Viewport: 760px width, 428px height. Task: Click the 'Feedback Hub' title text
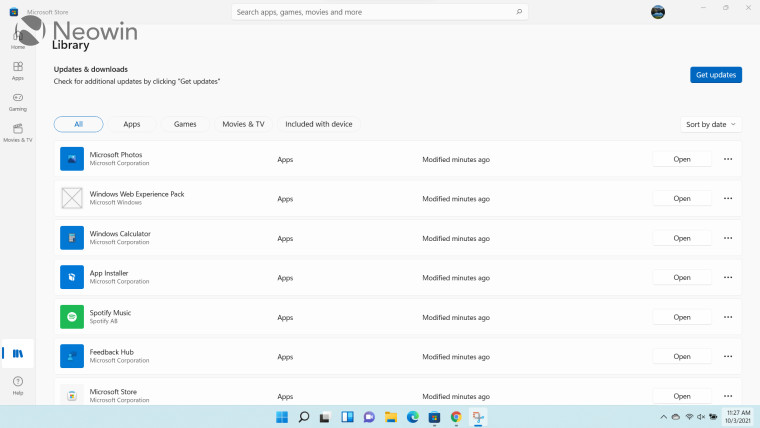[111, 352]
